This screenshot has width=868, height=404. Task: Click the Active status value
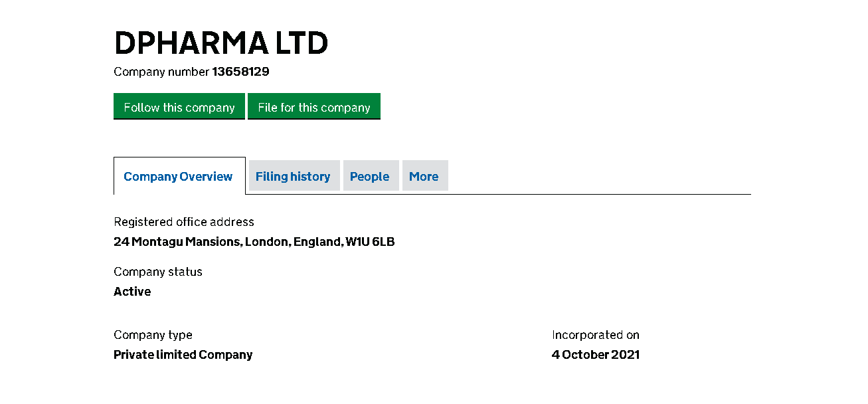[132, 292]
